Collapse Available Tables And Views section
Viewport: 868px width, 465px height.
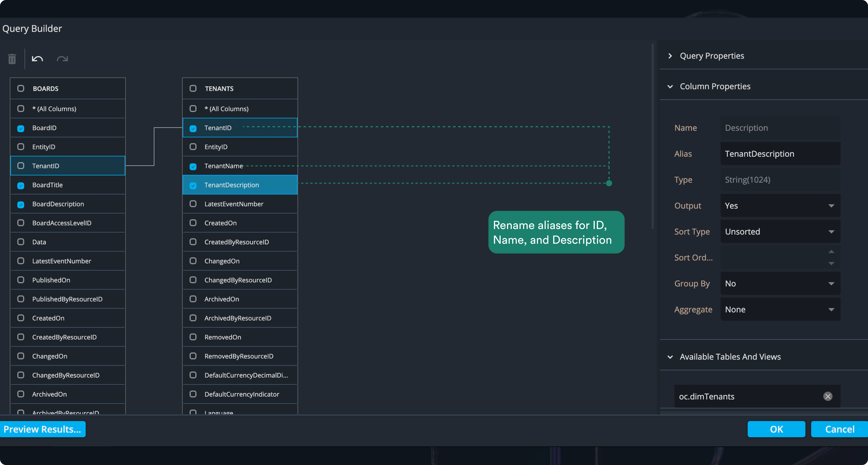click(x=670, y=357)
